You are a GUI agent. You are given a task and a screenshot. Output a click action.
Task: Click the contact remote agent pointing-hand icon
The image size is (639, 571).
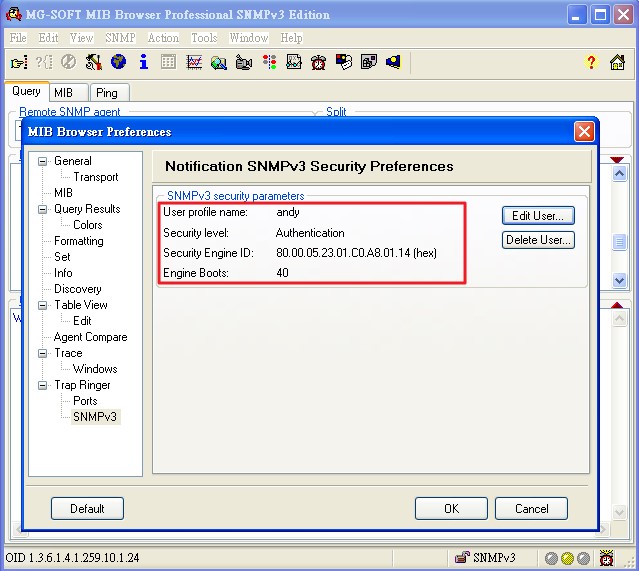19,62
